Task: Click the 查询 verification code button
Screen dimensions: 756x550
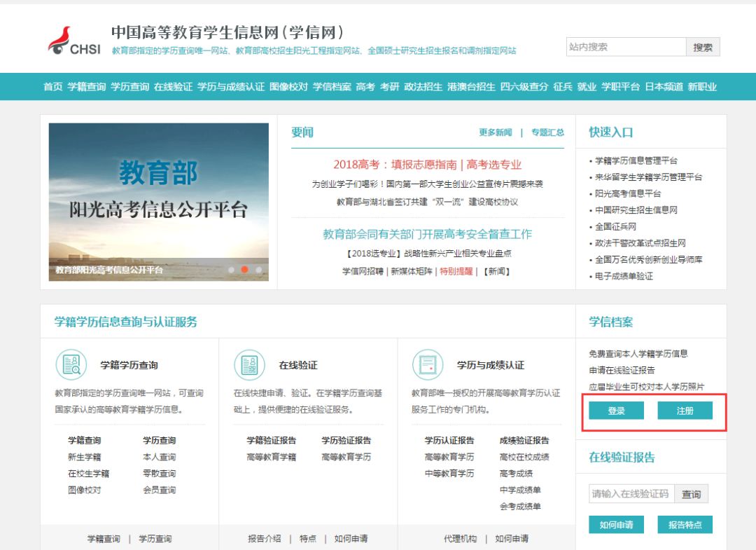Action: point(692,494)
